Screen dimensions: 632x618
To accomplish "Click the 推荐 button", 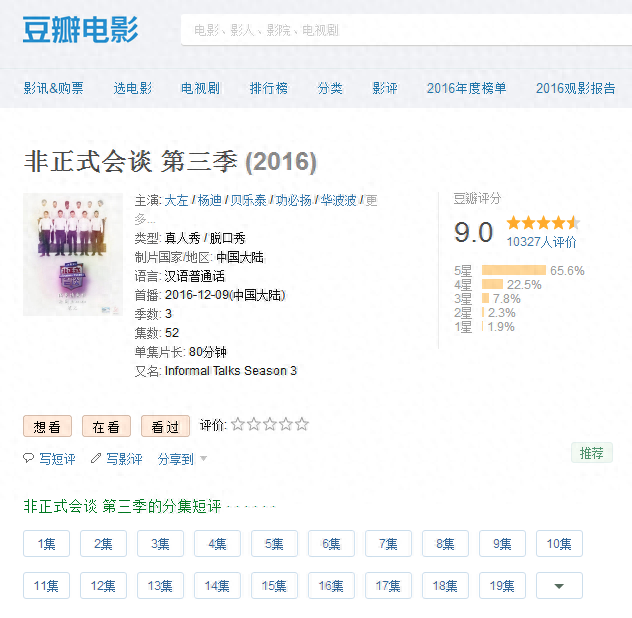I will coord(591,453).
